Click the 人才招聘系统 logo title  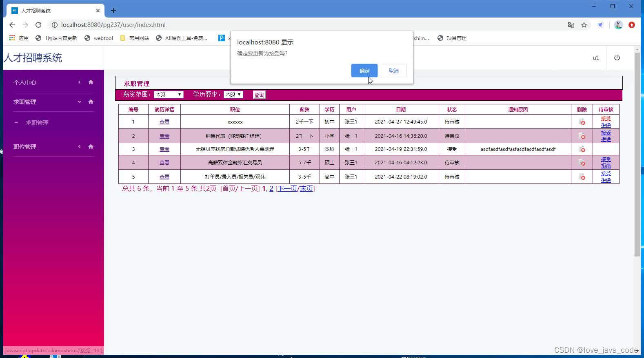pyautogui.click(x=33, y=58)
